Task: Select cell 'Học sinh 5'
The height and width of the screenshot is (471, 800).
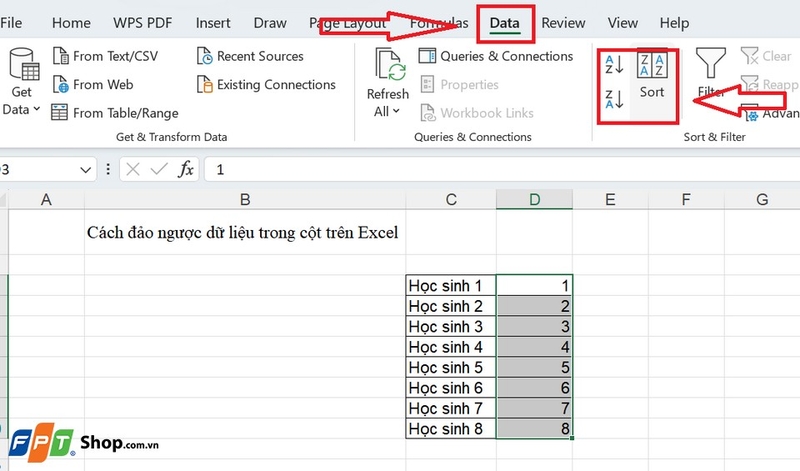Action: pyautogui.click(x=451, y=367)
